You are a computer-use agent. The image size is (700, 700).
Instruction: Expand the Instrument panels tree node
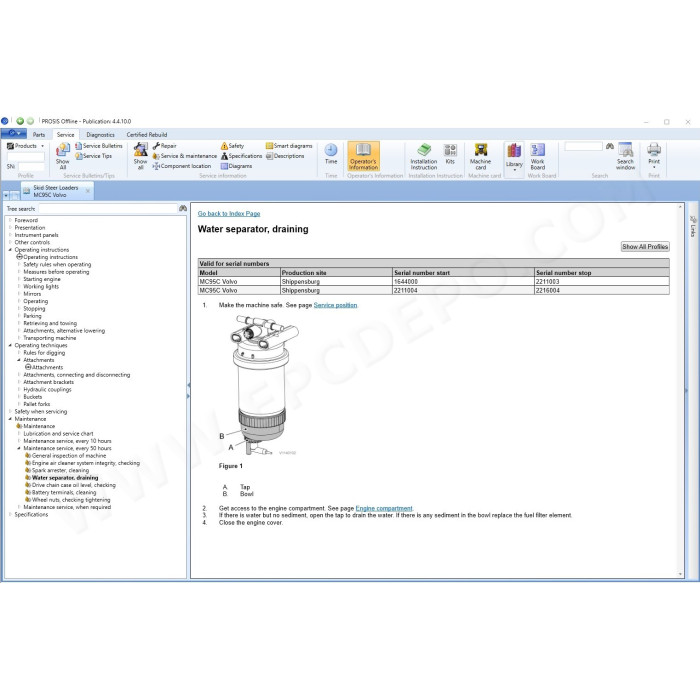10,235
